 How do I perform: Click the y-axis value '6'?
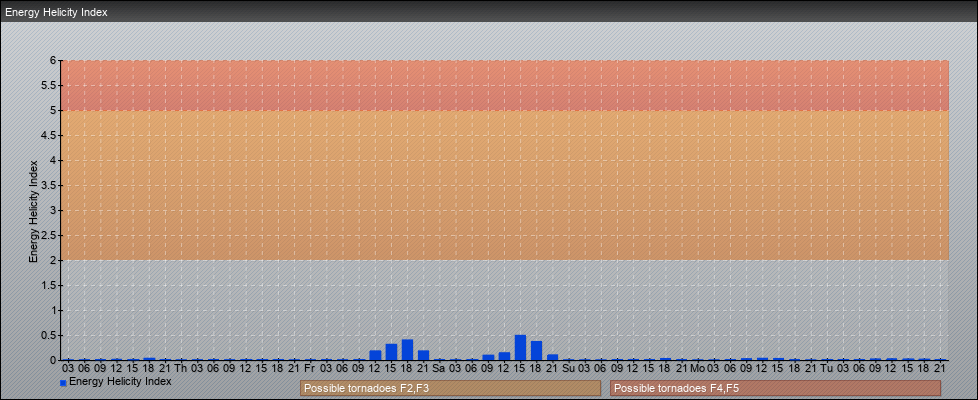pyautogui.click(x=54, y=61)
